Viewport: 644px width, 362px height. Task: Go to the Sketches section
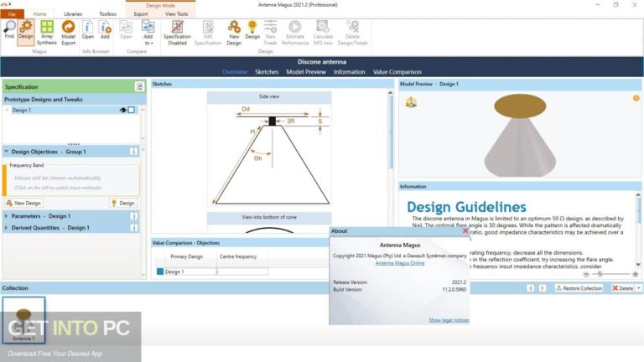coord(267,72)
